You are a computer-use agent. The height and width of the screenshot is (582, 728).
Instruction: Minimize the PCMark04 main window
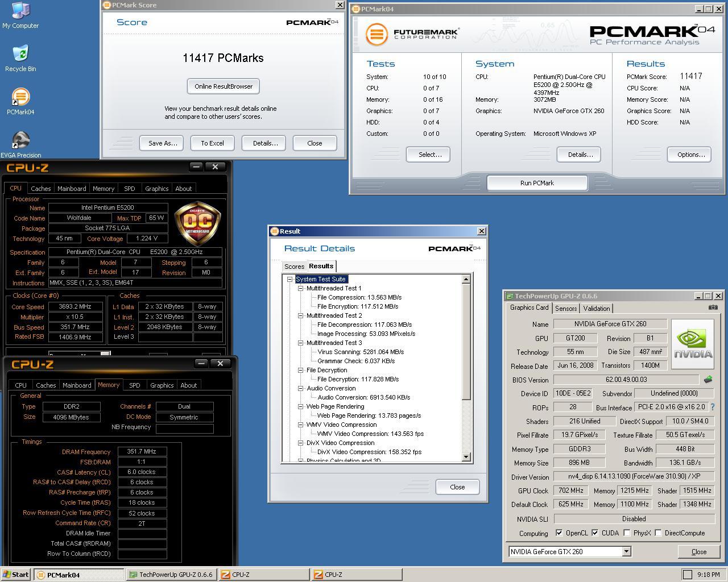click(x=699, y=9)
